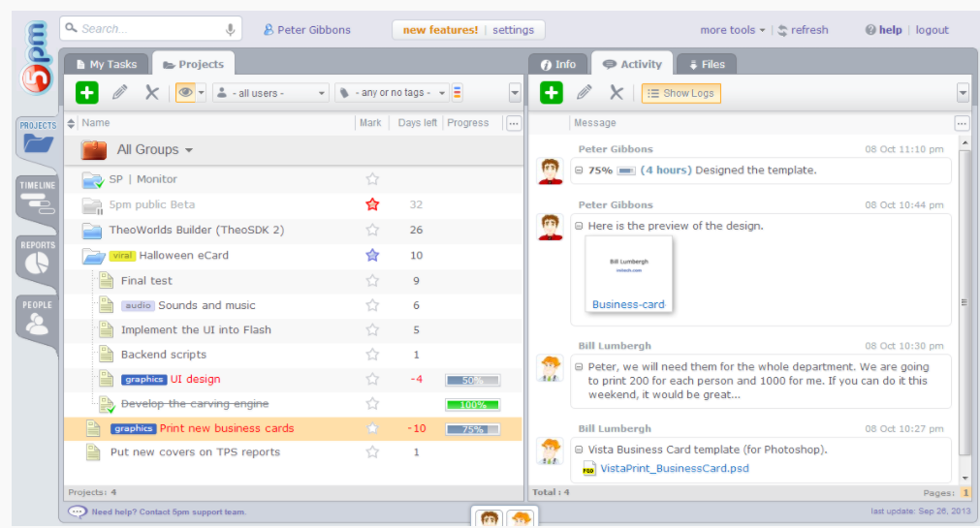This screenshot has height=528, width=980.
Task: Toggle the eye visibility filter
Action: click(x=185, y=92)
